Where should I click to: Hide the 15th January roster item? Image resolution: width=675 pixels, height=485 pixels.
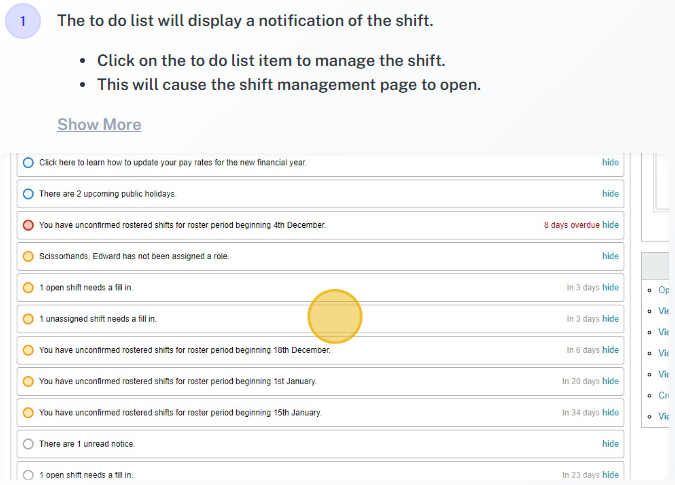(610, 412)
